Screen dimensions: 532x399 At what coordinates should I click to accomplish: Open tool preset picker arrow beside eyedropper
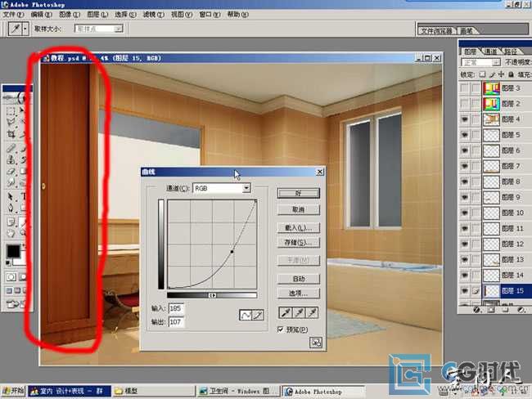pos(25,29)
